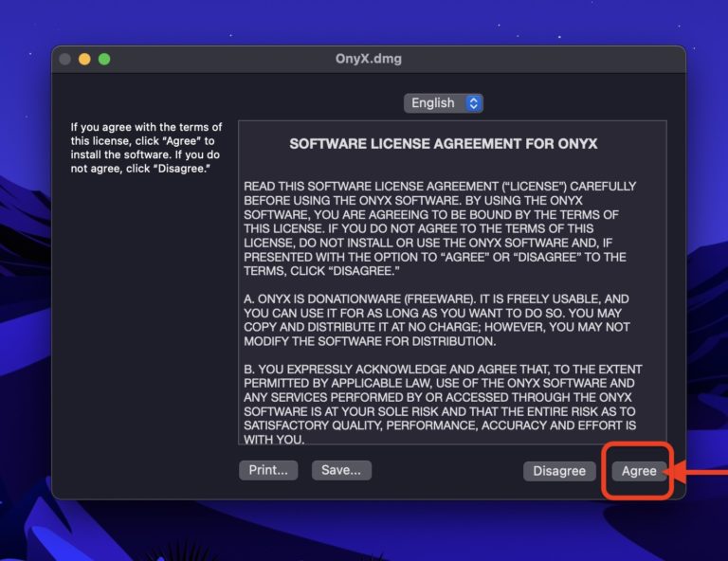Click the OnyX.dmg window title

point(369,59)
